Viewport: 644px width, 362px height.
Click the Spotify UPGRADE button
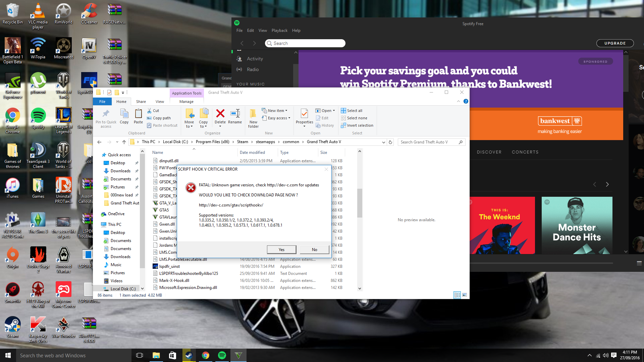(x=615, y=43)
